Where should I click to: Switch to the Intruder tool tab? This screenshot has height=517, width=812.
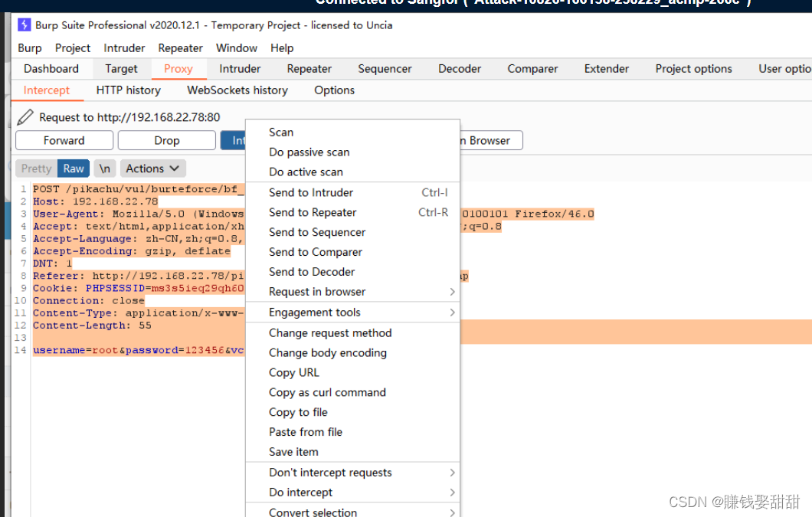click(x=240, y=69)
